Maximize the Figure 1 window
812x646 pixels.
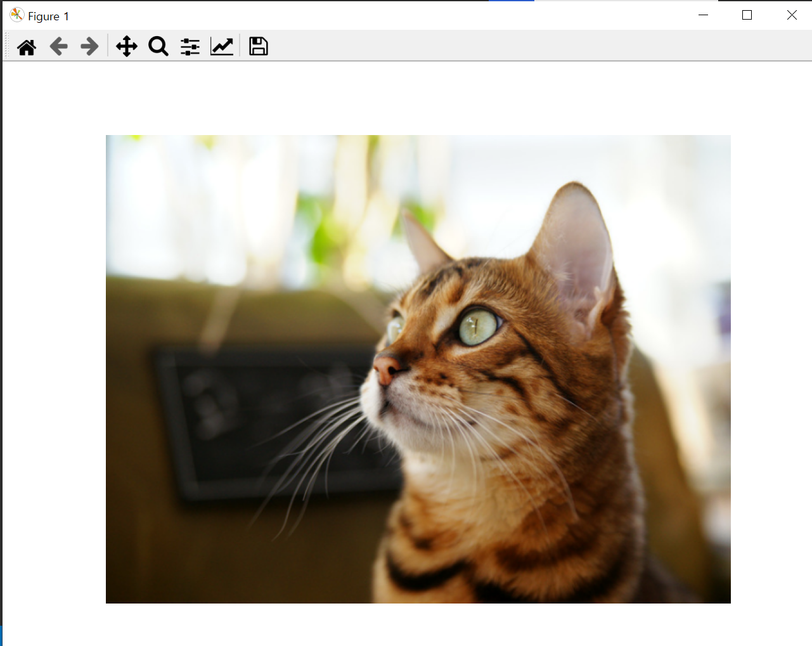(747, 15)
